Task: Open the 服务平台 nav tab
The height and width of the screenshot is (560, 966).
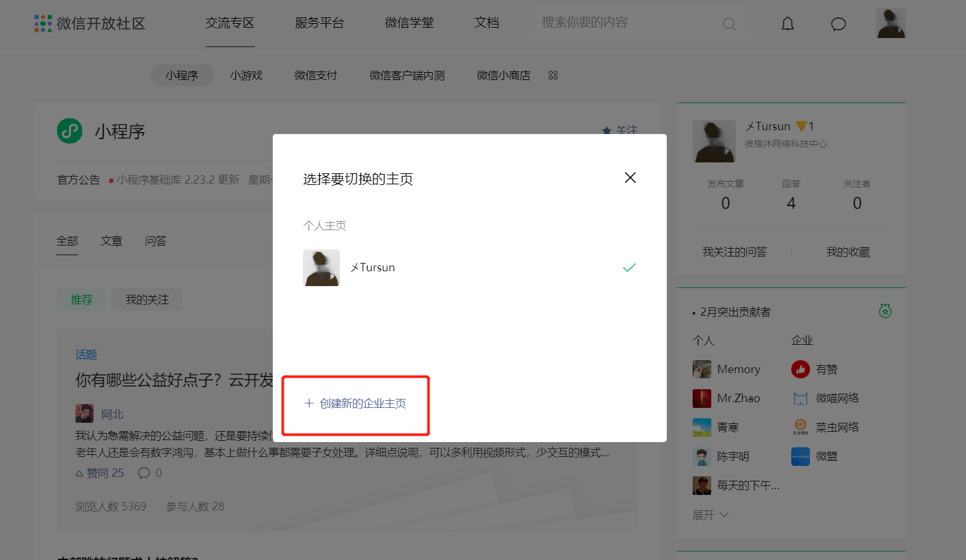Action: (319, 23)
